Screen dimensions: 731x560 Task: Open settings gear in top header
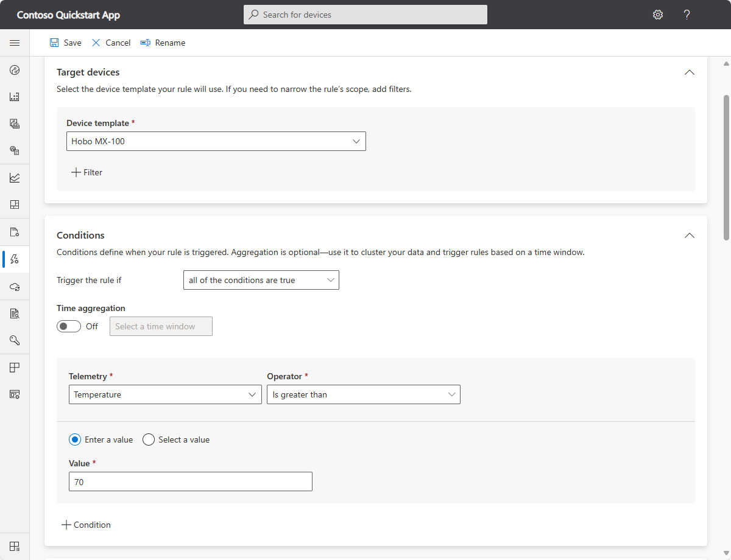pos(658,15)
